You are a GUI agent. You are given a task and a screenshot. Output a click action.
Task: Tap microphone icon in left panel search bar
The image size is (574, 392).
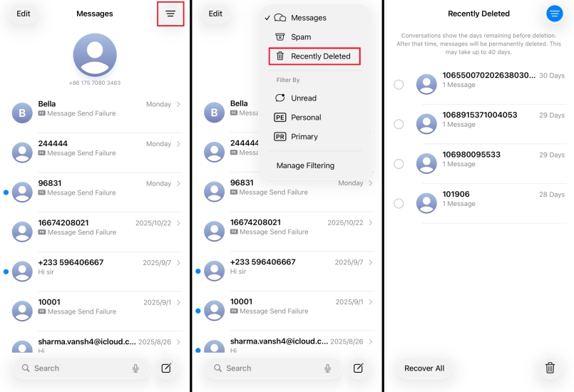pyautogui.click(x=135, y=368)
